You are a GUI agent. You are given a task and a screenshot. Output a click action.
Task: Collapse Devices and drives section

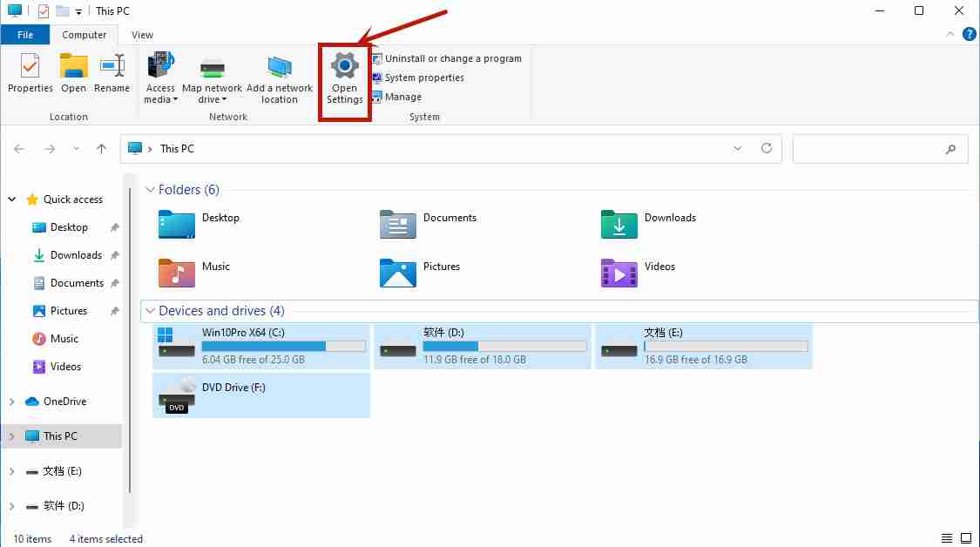click(x=151, y=310)
